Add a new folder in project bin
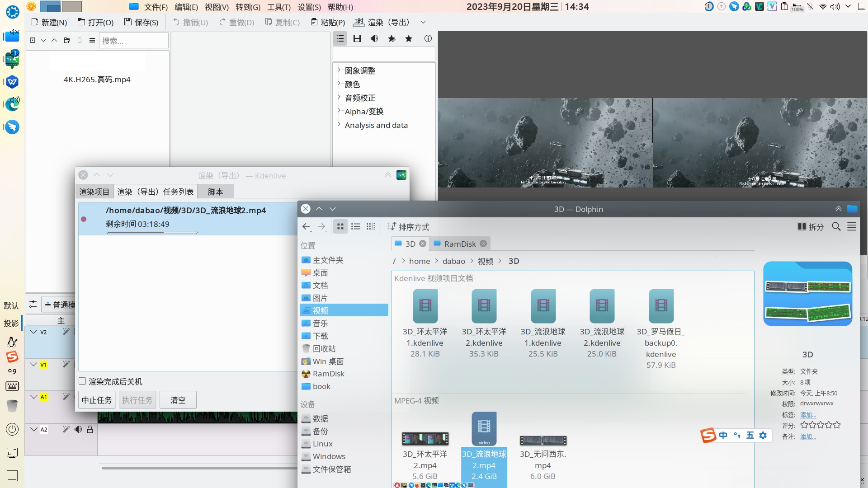 67,40
